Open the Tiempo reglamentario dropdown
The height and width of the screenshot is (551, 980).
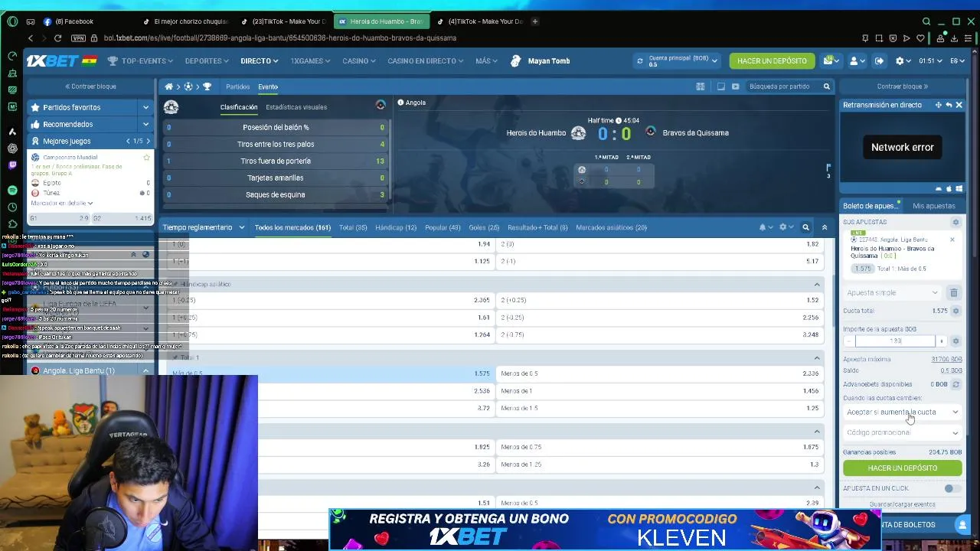[x=204, y=227]
